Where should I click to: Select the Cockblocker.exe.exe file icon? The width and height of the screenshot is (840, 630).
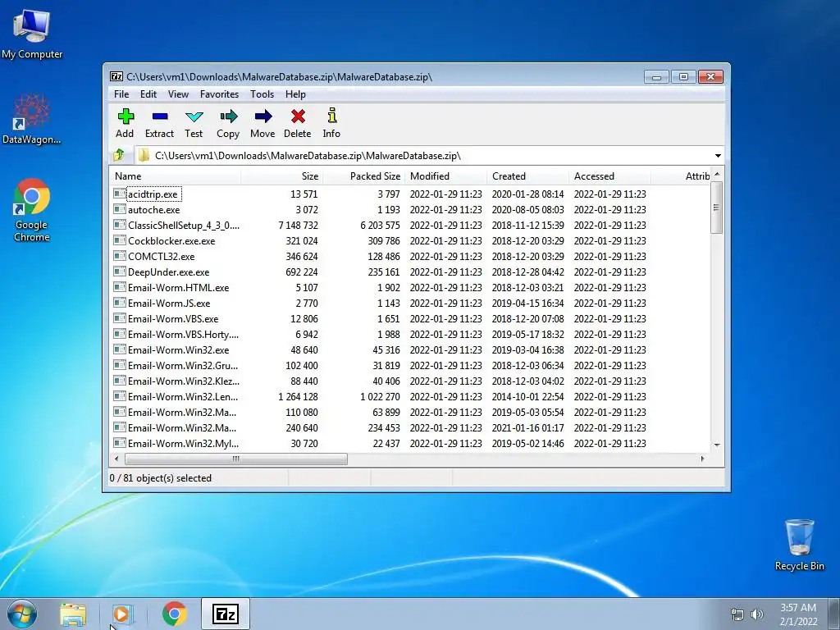tap(120, 240)
